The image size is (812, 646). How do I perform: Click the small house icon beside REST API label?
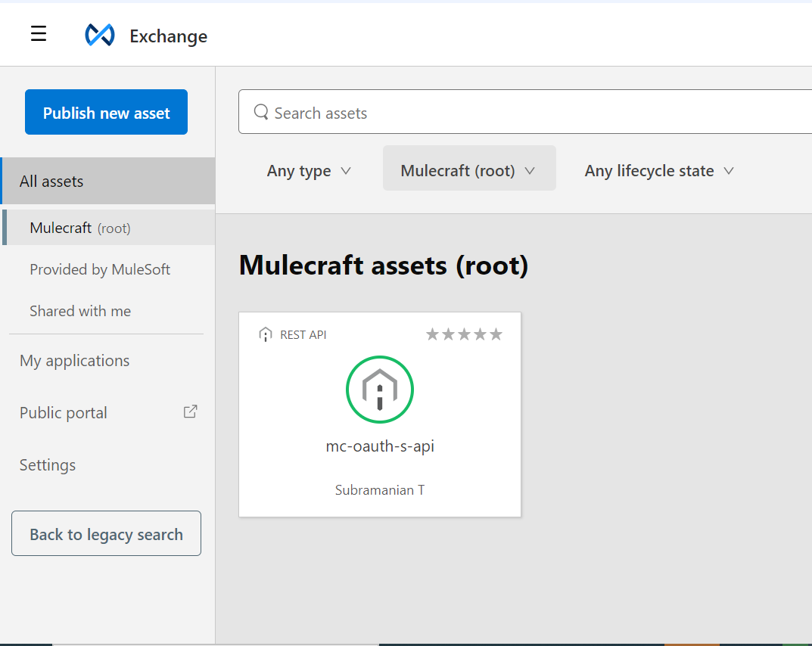tap(266, 334)
